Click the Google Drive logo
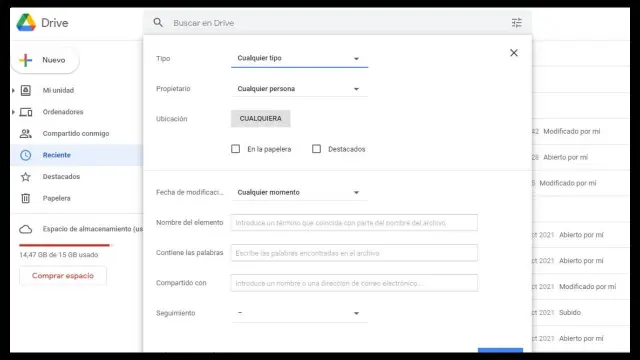 click(x=26, y=22)
